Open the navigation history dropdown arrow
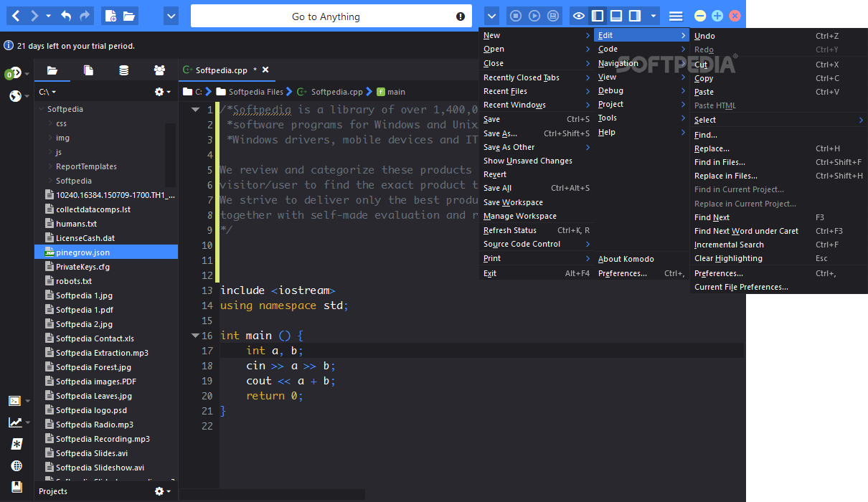Image resolution: width=868 pixels, height=502 pixels. coord(48,16)
